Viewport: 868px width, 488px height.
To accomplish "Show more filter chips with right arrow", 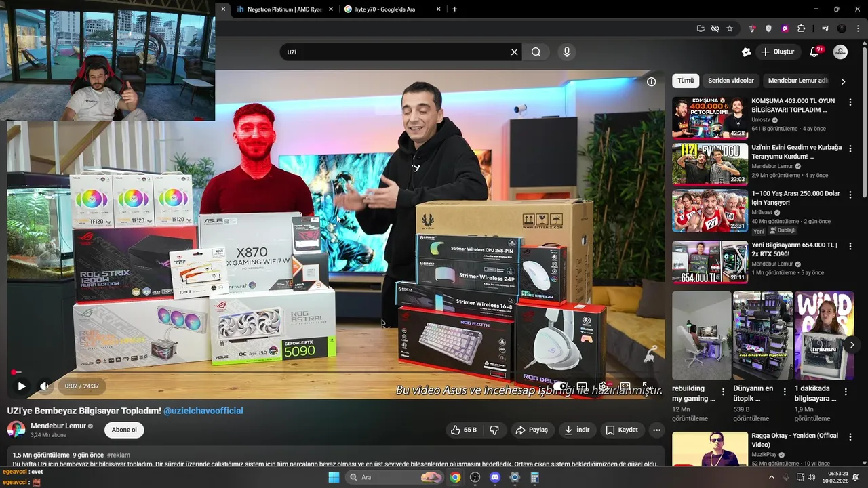I will 843,81.
